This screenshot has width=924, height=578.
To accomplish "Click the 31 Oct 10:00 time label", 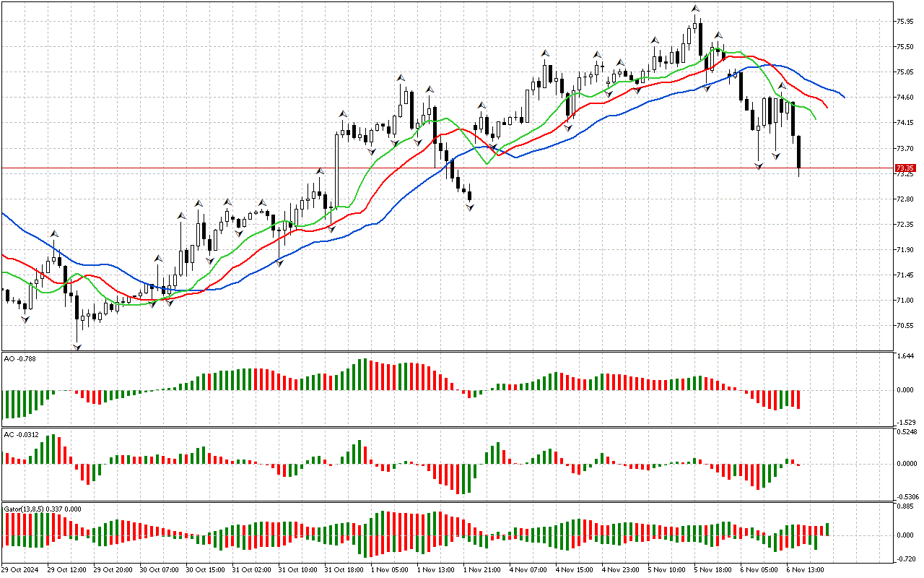I will coord(298,569).
